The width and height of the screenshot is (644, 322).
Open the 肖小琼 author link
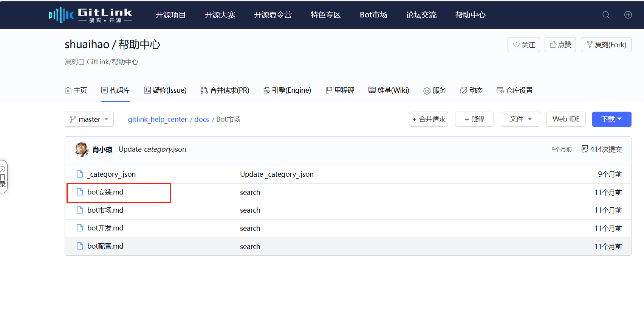[x=102, y=149]
